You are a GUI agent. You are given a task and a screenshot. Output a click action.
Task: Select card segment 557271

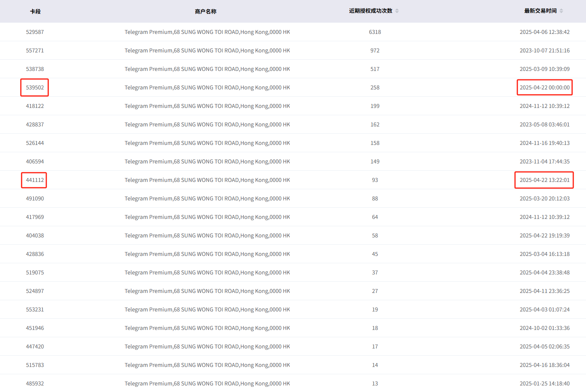click(x=35, y=50)
